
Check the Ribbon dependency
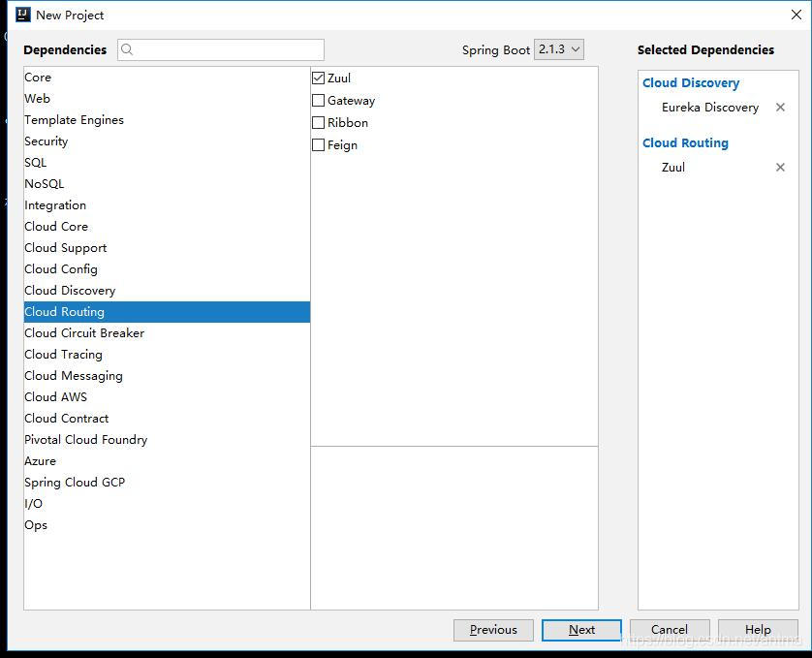tap(318, 123)
